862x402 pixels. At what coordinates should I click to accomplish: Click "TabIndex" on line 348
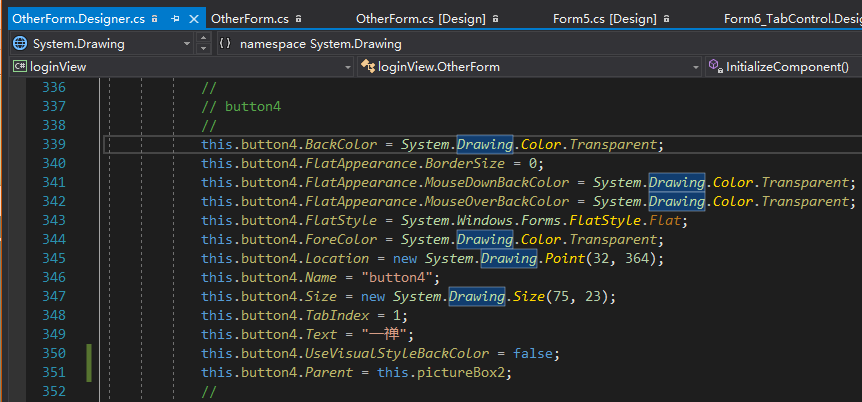coord(337,316)
